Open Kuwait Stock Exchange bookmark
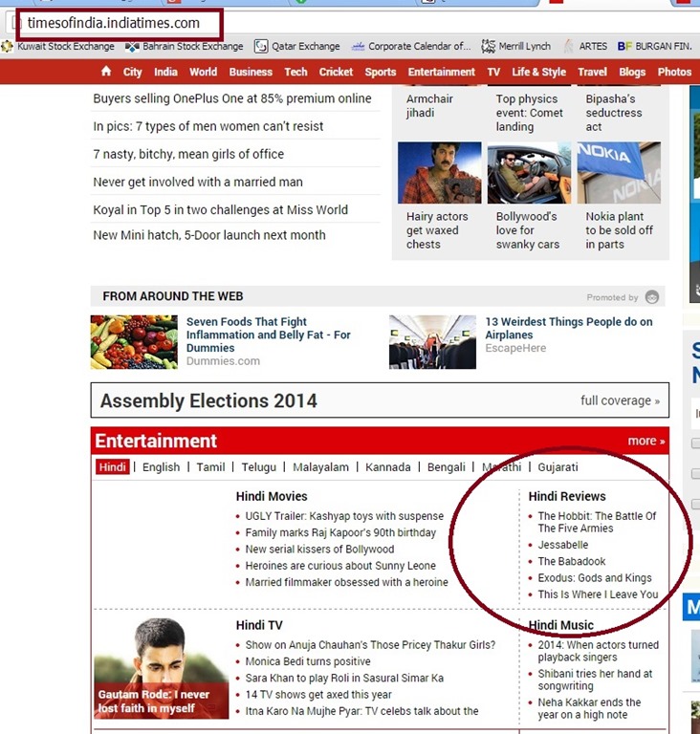 (58, 46)
